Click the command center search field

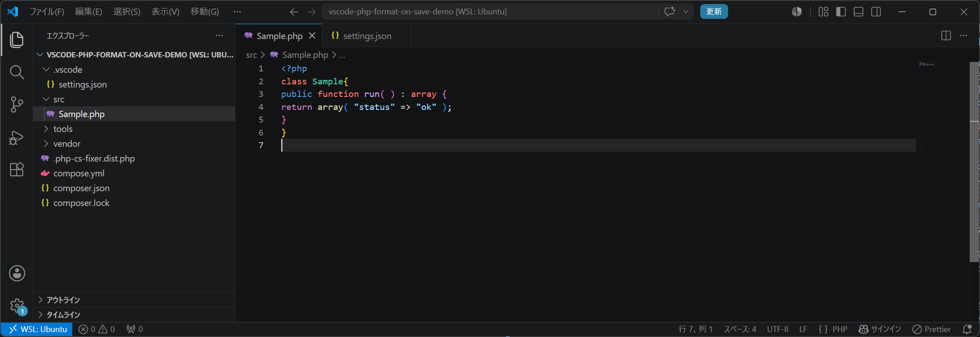(x=490, y=12)
